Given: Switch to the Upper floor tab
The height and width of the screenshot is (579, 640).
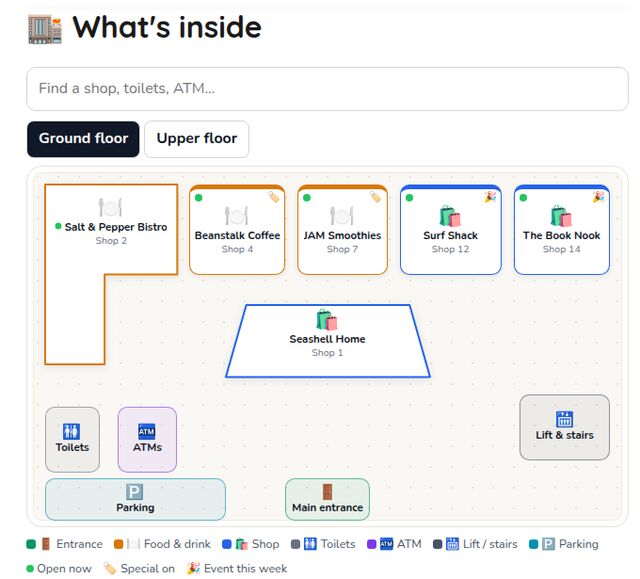Looking at the screenshot, I should (x=197, y=139).
